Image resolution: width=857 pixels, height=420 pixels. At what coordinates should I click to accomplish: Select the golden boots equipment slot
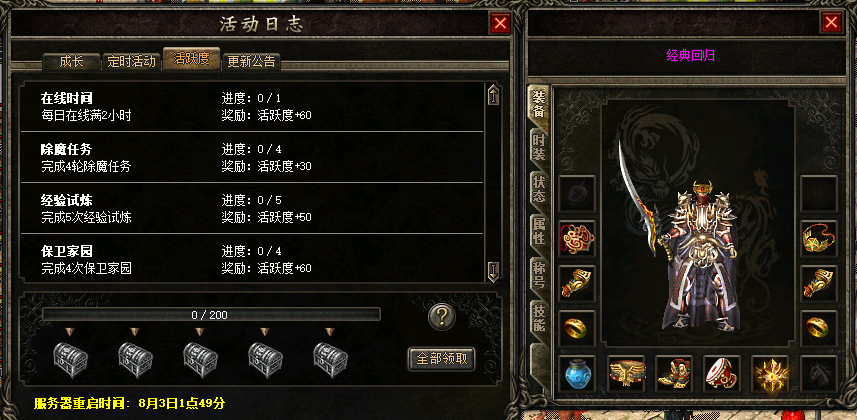(674, 374)
